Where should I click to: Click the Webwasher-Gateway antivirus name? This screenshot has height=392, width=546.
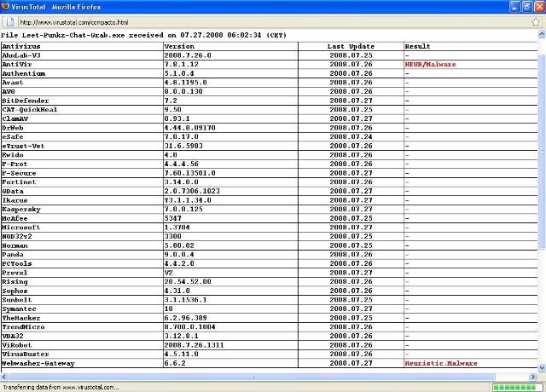tap(38, 363)
